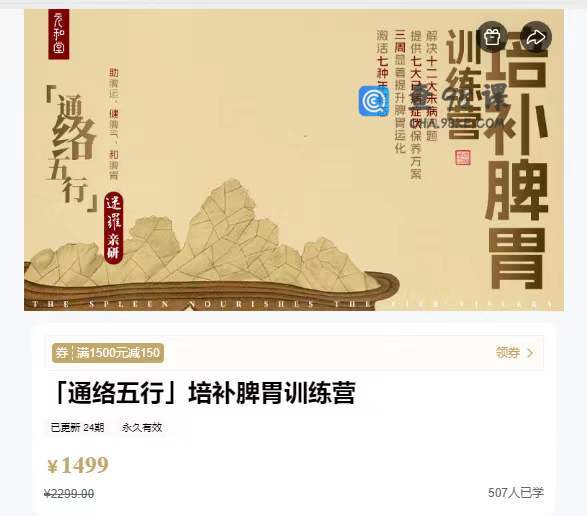Click the crossed-out ¥2299.00 original price
This screenshot has width=587, height=516.
(x=69, y=494)
